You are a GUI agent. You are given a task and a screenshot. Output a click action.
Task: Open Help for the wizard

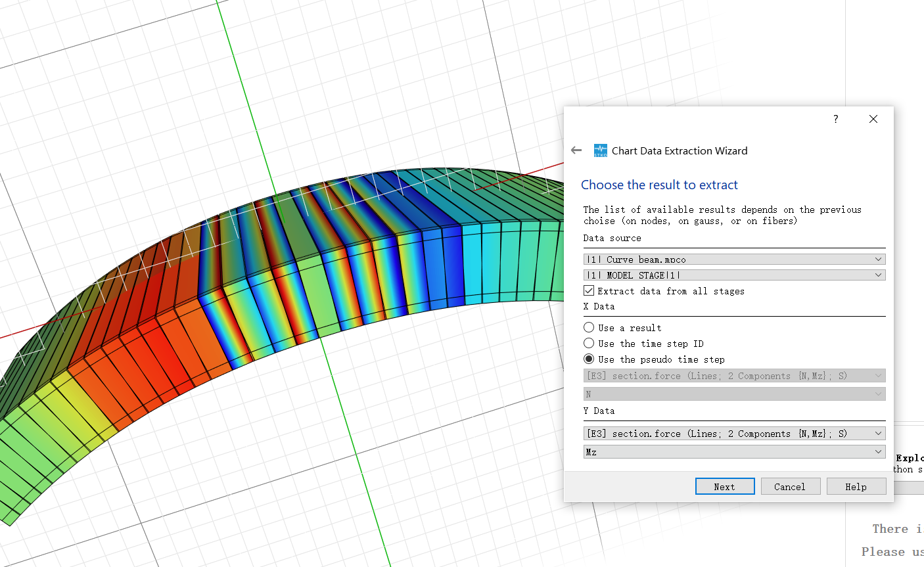856,486
